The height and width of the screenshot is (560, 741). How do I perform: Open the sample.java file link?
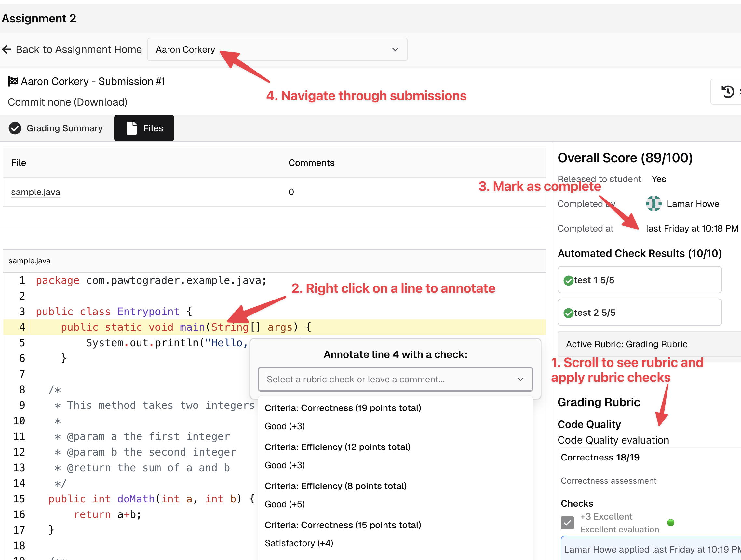coord(35,192)
